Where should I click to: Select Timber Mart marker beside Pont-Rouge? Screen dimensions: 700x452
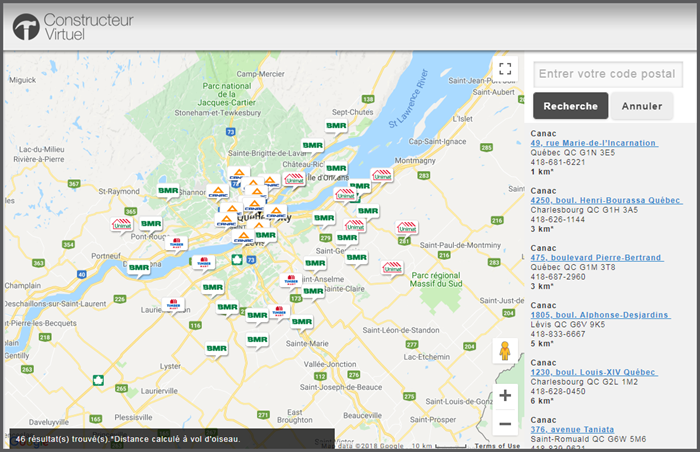(x=177, y=243)
